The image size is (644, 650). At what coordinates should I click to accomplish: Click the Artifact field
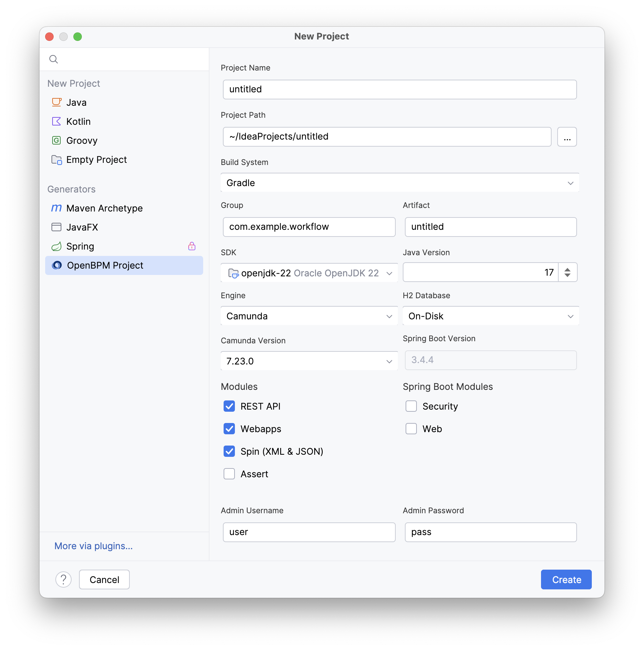click(x=491, y=227)
